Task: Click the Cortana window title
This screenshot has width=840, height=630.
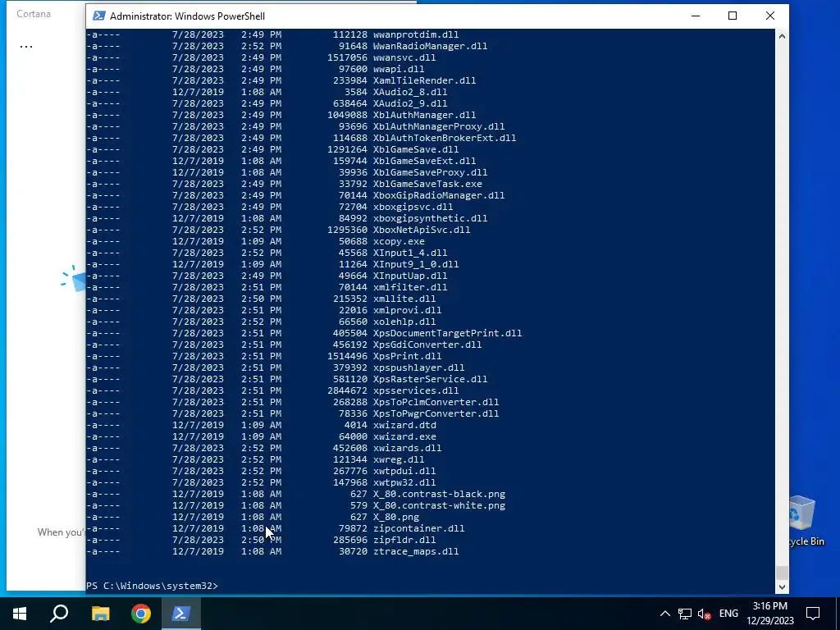Action: [33, 14]
